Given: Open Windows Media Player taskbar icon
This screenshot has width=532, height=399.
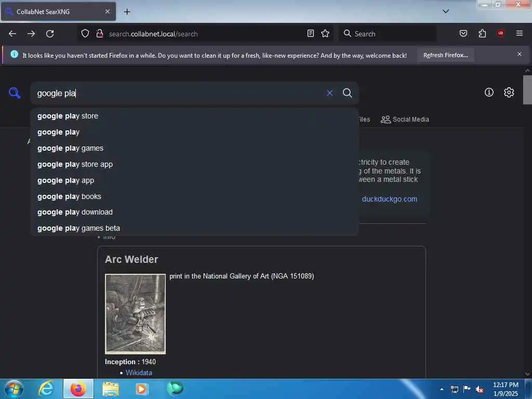Looking at the screenshot, I should pos(142,389).
